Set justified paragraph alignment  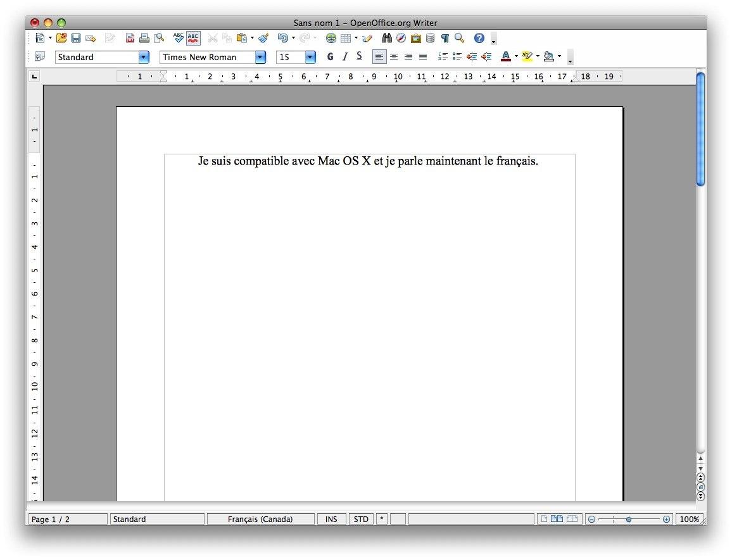423,57
